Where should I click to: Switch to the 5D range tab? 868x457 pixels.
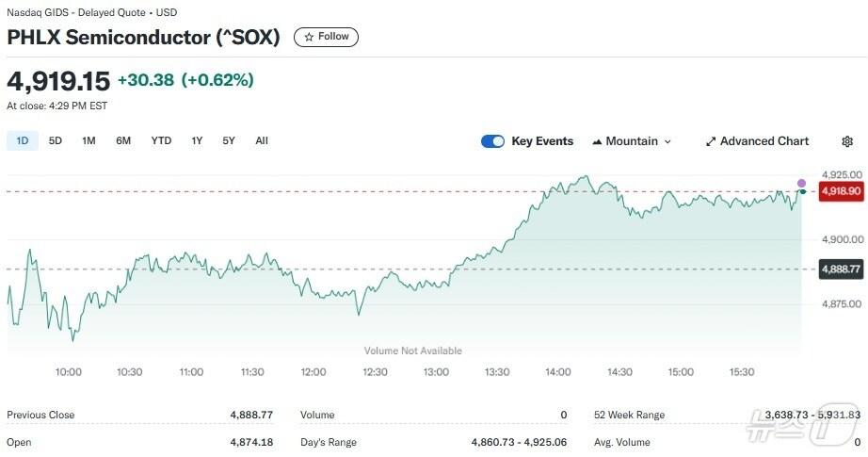tap(56, 140)
